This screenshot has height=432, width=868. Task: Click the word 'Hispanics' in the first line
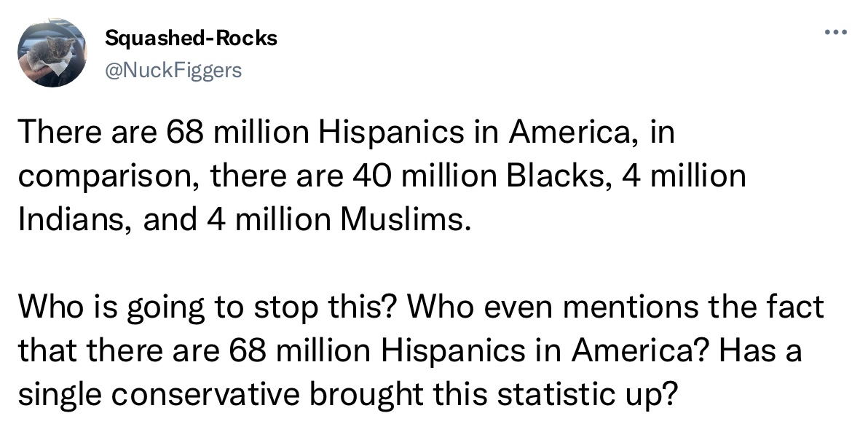(391, 133)
